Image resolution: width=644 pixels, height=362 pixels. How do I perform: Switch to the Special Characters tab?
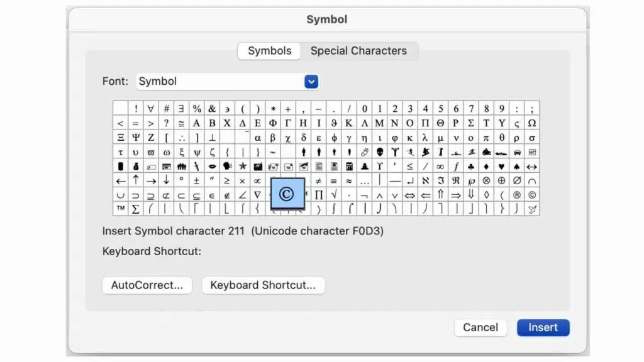click(360, 51)
